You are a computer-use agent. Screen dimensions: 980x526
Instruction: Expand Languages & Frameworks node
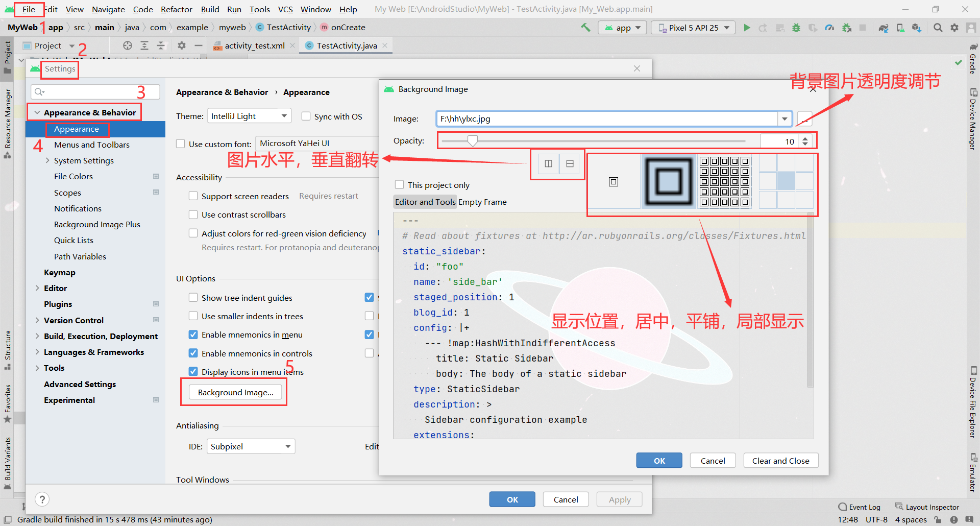pos(37,352)
